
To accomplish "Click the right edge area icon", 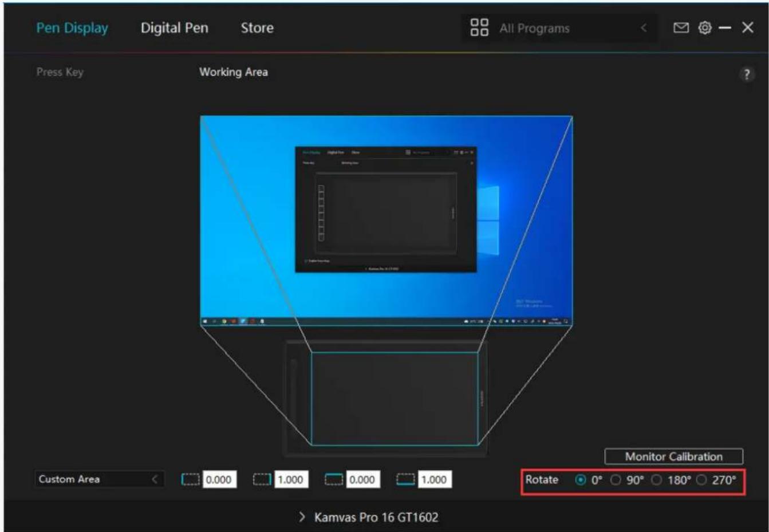I will [262, 479].
